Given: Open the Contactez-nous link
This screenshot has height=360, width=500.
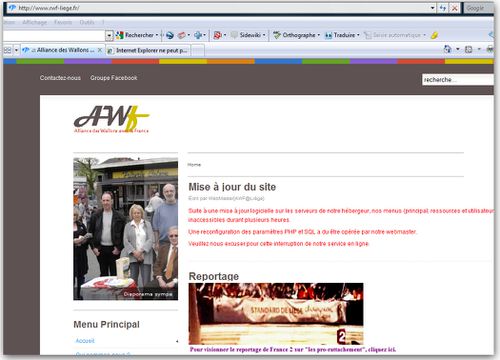Looking at the screenshot, I should pyautogui.click(x=60, y=78).
